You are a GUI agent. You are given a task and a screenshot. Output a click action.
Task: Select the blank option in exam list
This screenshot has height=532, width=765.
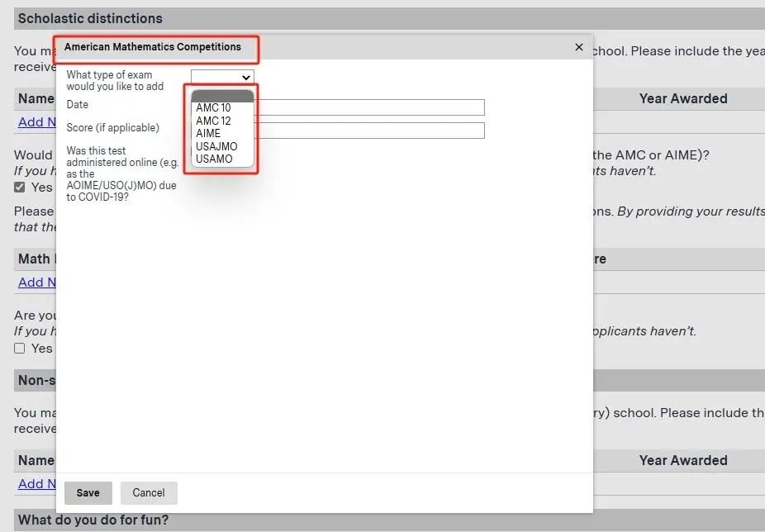tap(221, 96)
